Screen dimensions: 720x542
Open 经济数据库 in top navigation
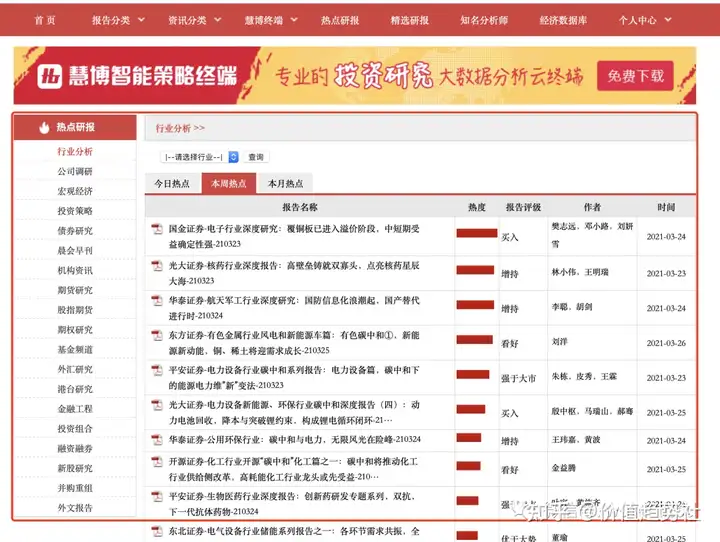pos(563,20)
